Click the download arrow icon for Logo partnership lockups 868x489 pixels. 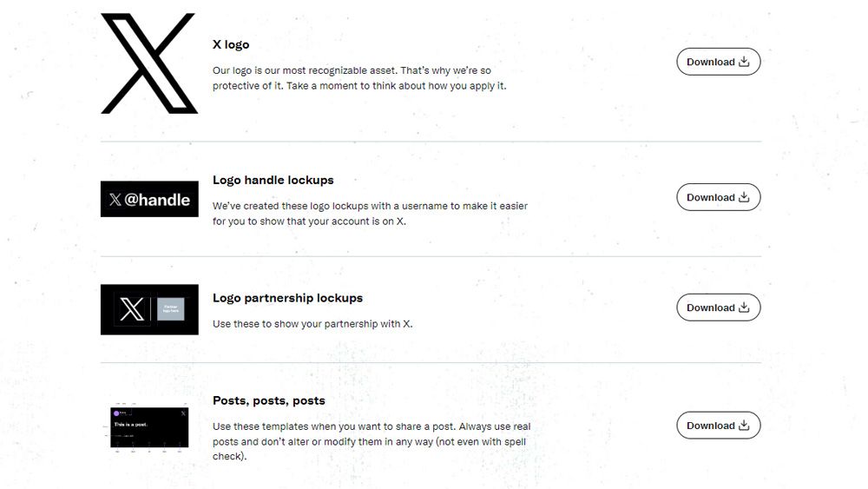[x=744, y=307]
